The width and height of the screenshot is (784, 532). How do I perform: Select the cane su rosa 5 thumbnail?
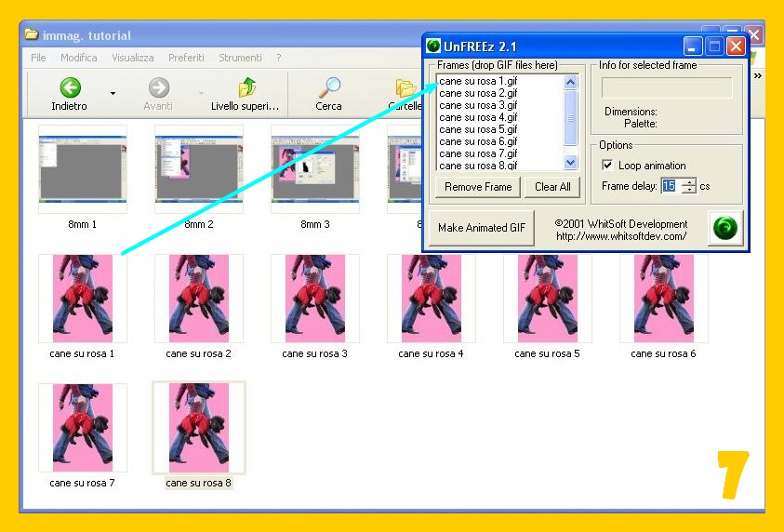tap(547, 299)
